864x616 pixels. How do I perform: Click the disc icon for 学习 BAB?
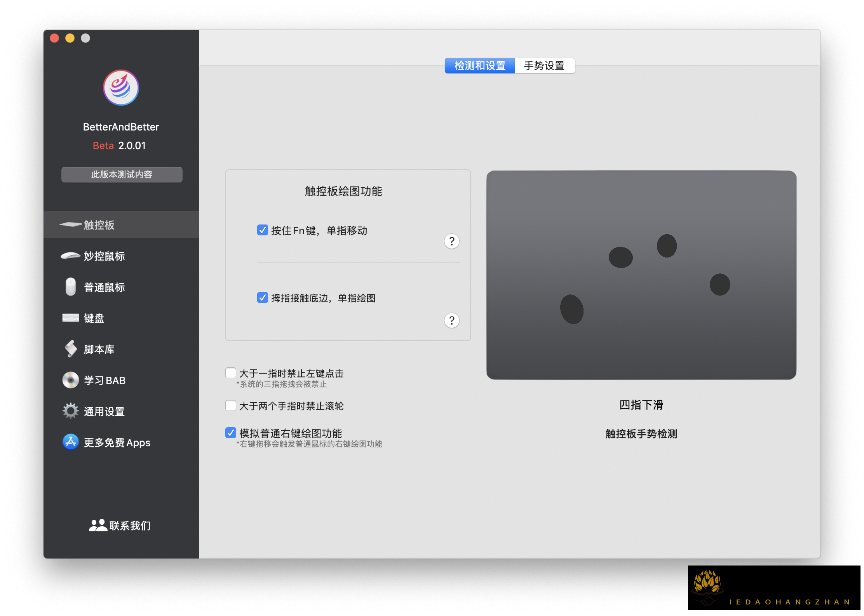pos(70,380)
